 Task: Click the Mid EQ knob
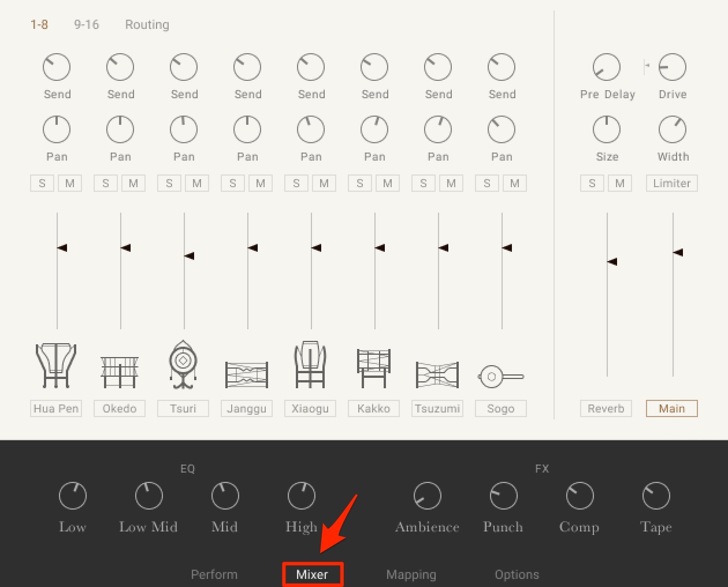point(225,496)
